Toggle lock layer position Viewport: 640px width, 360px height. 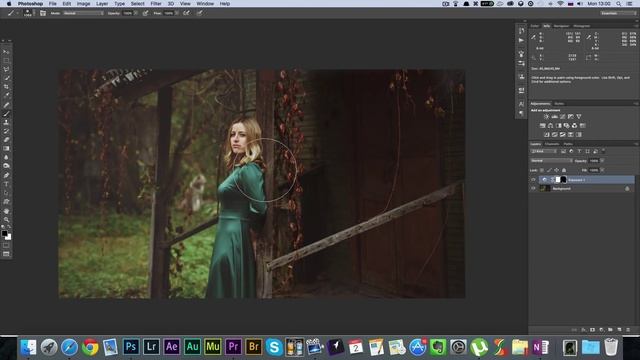click(x=556, y=170)
